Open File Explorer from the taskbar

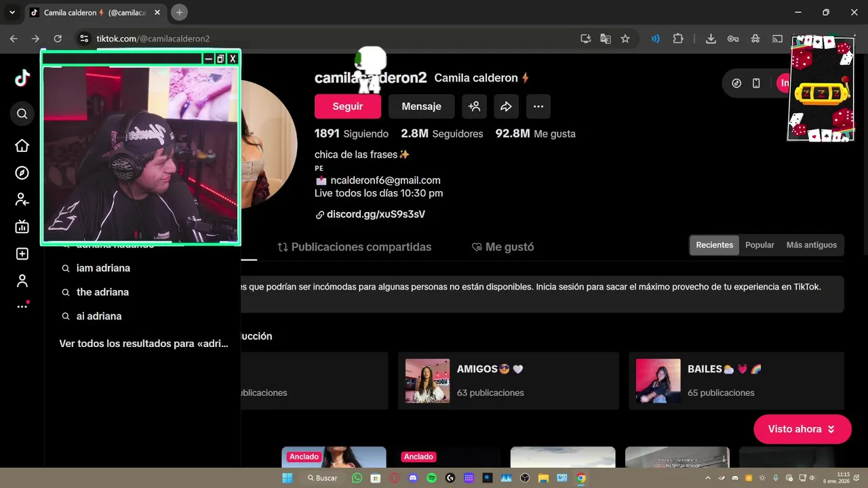pyautogui.click(x=543, y=478)
